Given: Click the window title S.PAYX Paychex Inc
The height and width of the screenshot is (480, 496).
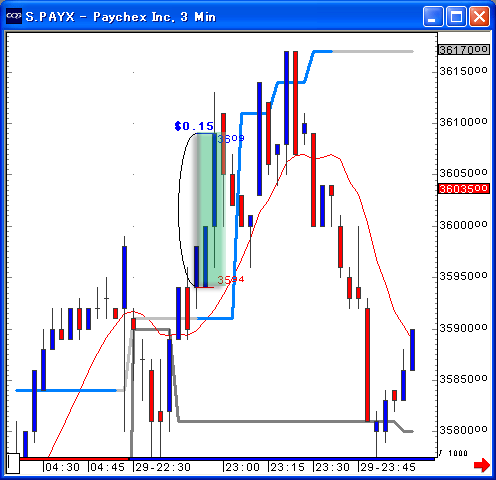Looking at the screenshot, I should [121, 16].
